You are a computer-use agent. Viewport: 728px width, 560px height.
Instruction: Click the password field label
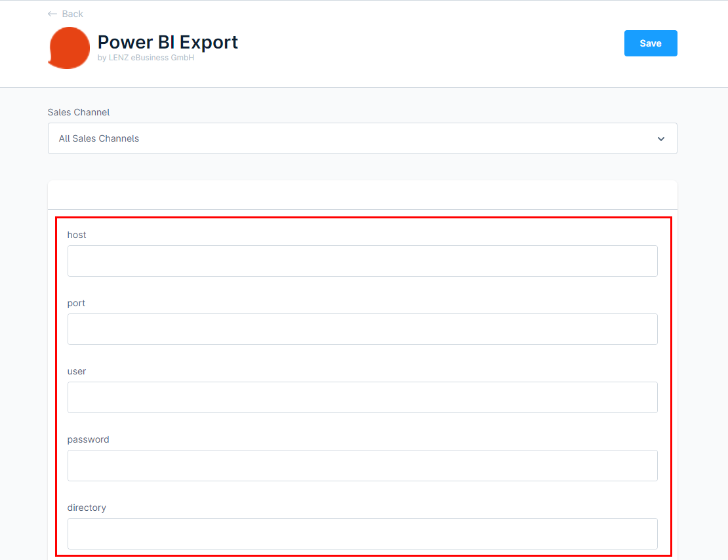(88, 439)
